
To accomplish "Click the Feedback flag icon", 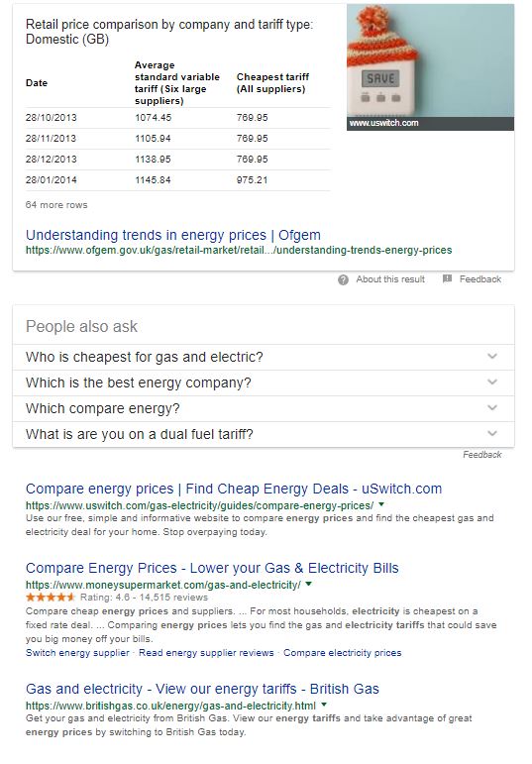I will (447, 278).
